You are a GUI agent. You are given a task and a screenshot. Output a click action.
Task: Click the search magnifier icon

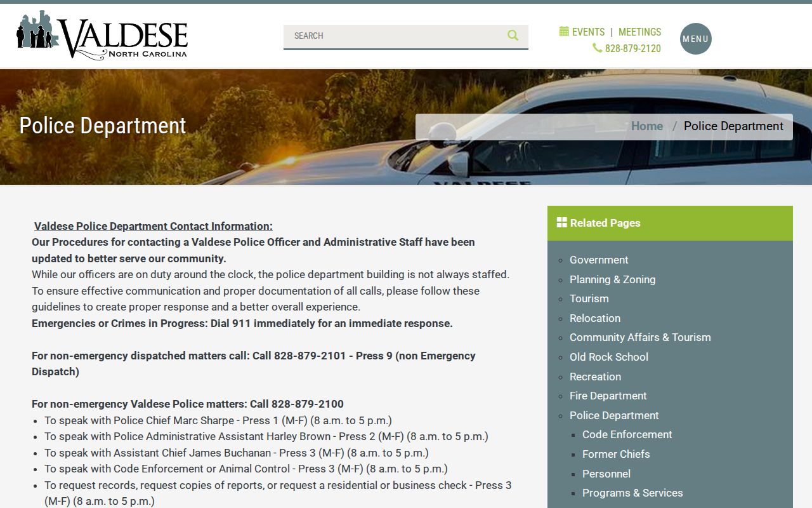513,36
